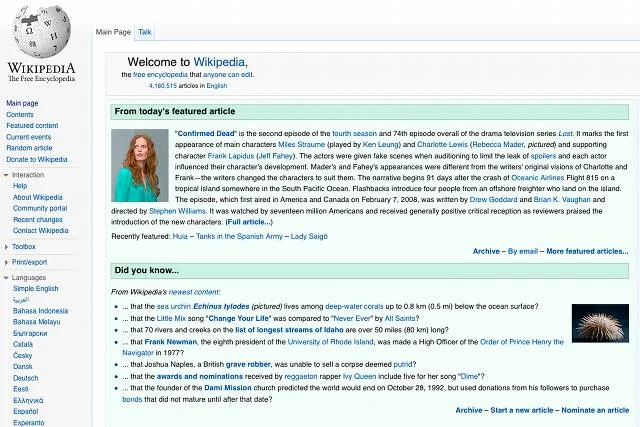The image size is (640, 427).
Task: Open the 'Confirmed Dead' article link
Action: tap(206, 133)
